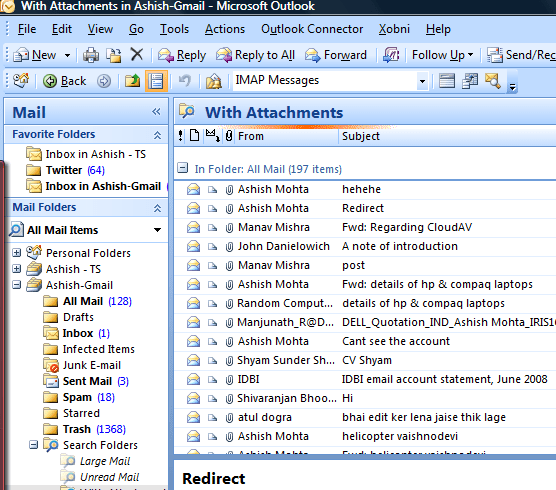Image resolution: width=556 pixels, height=490 pixels.
Task: Open the View menu
Action: coord(100,29)
